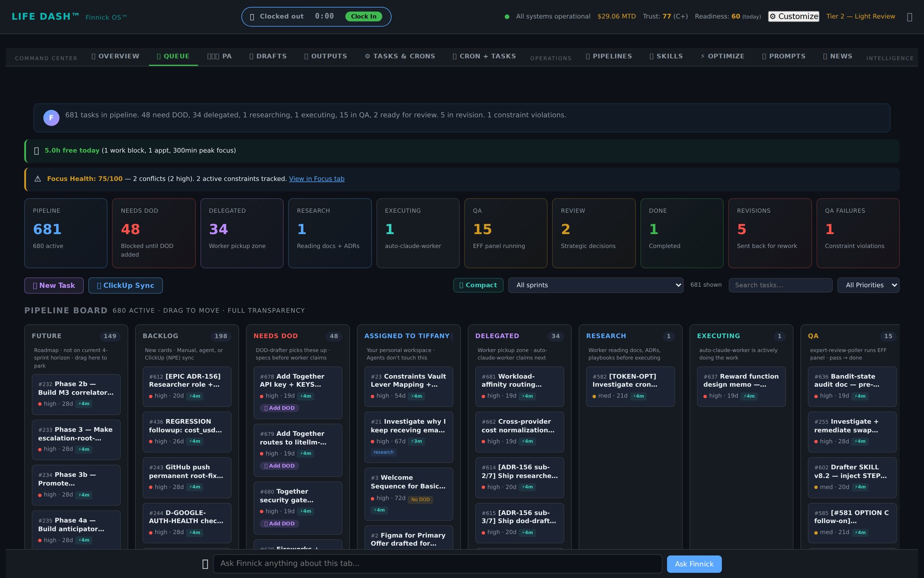Open the REVIEW 2 stat card
The height and width of the screenshot is (578, 924).
[x=594, y=233]
